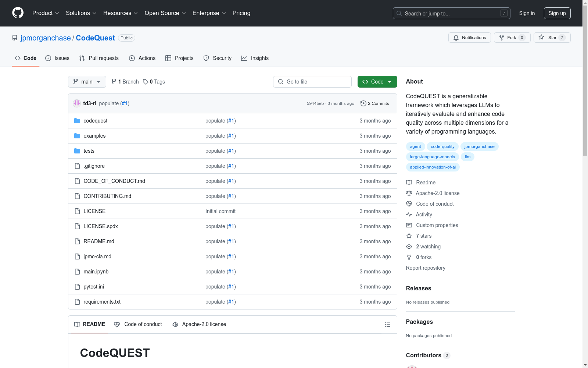Click the .gitignore file icon
The height and width of the screenshot is (368, 588).
(x=77, y=166)
